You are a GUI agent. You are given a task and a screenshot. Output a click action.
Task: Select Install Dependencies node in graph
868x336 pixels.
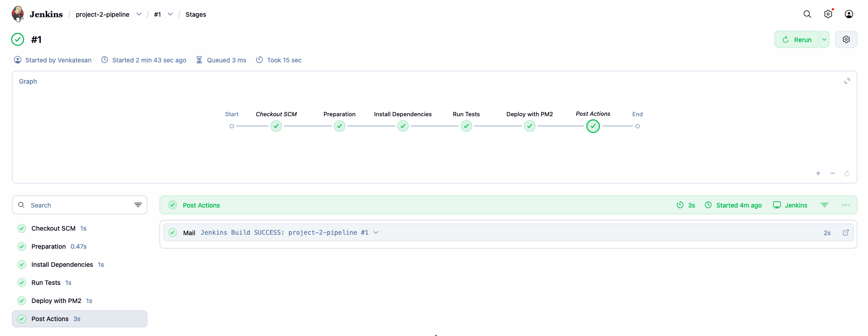403,126
